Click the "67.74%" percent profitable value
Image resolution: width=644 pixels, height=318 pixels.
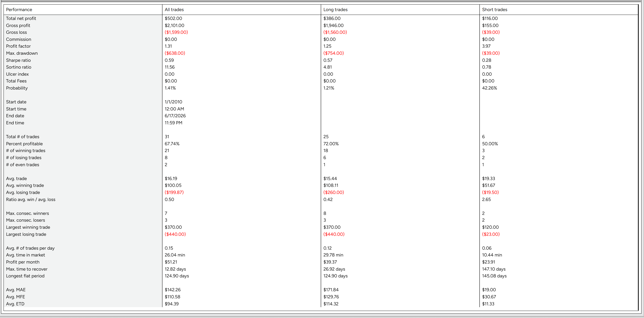tap(172, 144)
